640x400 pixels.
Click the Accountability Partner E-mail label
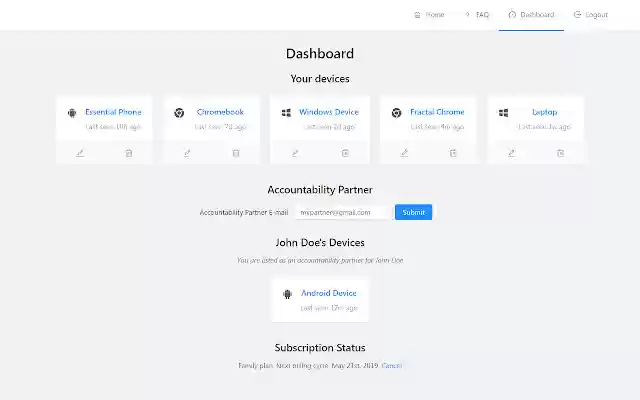[244, 212]
